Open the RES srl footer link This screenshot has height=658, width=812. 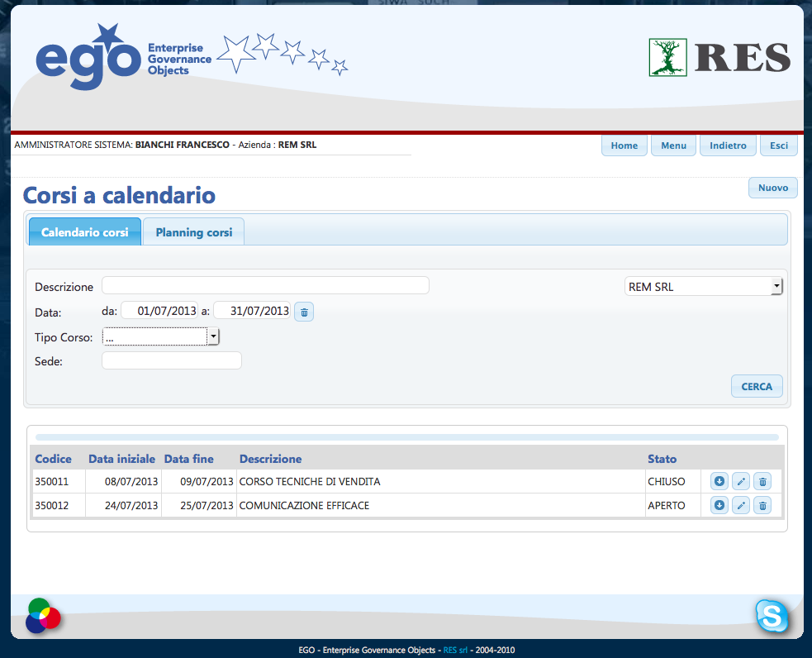455,651
